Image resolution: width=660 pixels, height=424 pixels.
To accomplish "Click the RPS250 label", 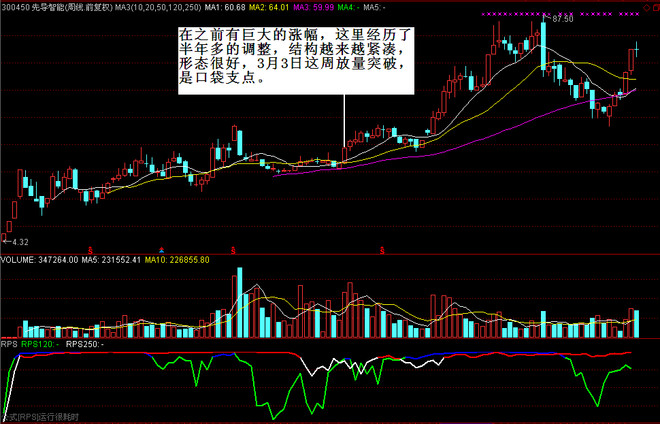I will pos(85,344).
